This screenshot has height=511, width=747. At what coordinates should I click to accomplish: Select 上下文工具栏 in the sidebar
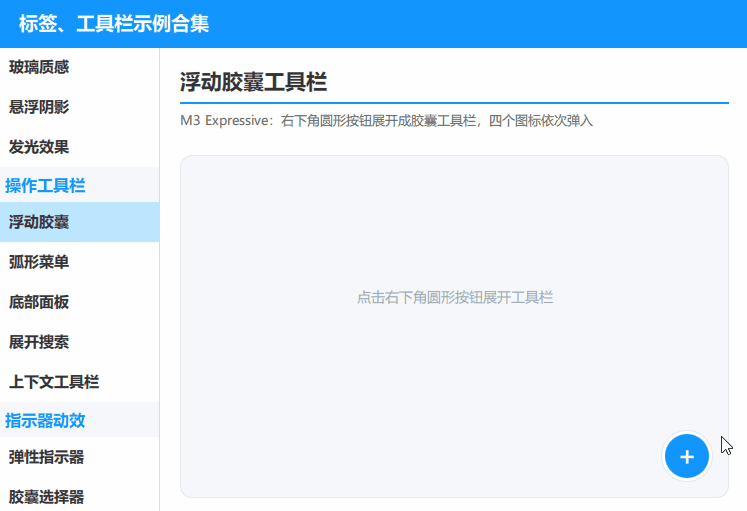coord(80,382)
